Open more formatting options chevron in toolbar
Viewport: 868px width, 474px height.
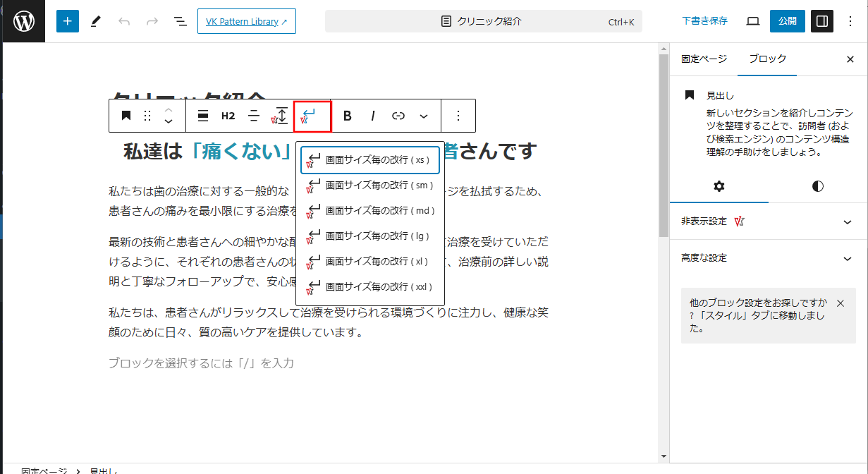point(424,116)
